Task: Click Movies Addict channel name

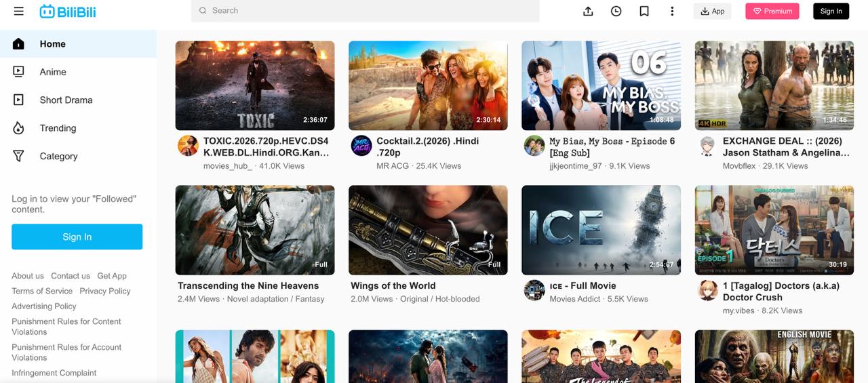Action: [576, 299]
